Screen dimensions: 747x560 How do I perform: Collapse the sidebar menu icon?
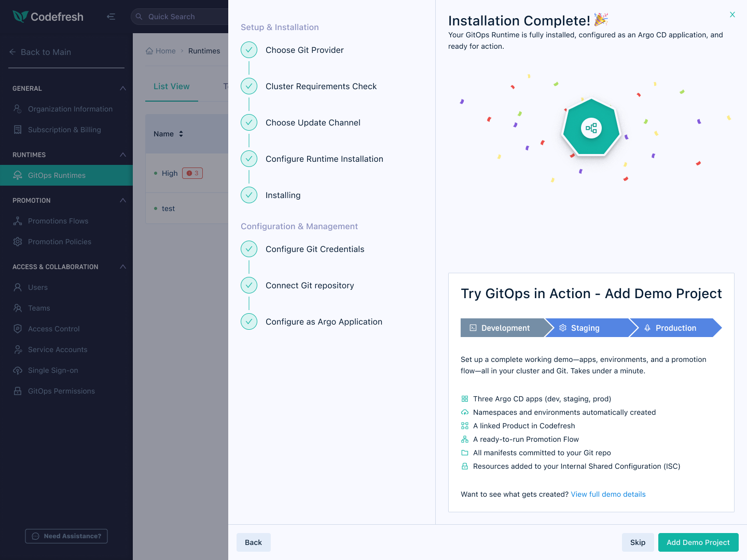click(x=110, y=17)
